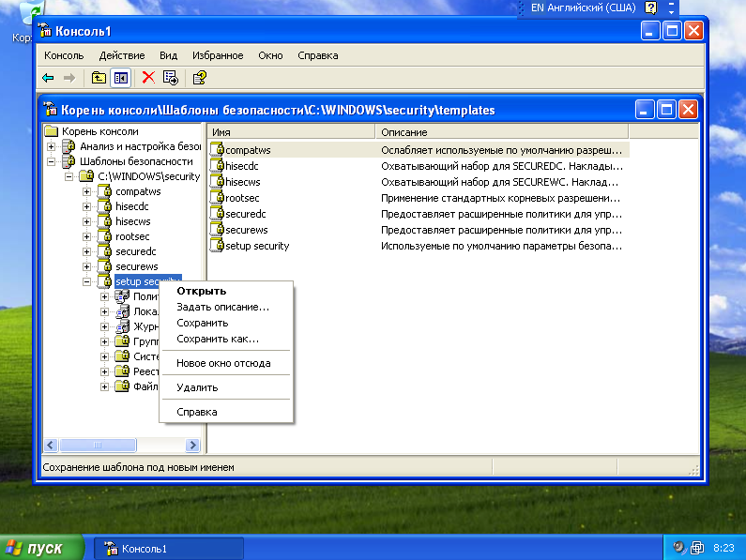Viewport: 746px width, 560px height.
Task: Expand the securedc tree node
Action: (86, 251)
